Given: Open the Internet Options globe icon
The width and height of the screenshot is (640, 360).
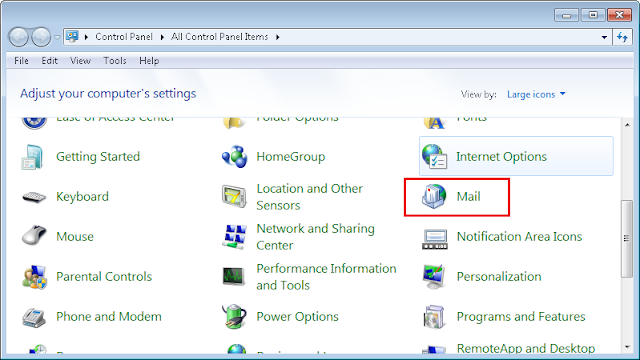Looking at the screenshot, I should [434, 156].
